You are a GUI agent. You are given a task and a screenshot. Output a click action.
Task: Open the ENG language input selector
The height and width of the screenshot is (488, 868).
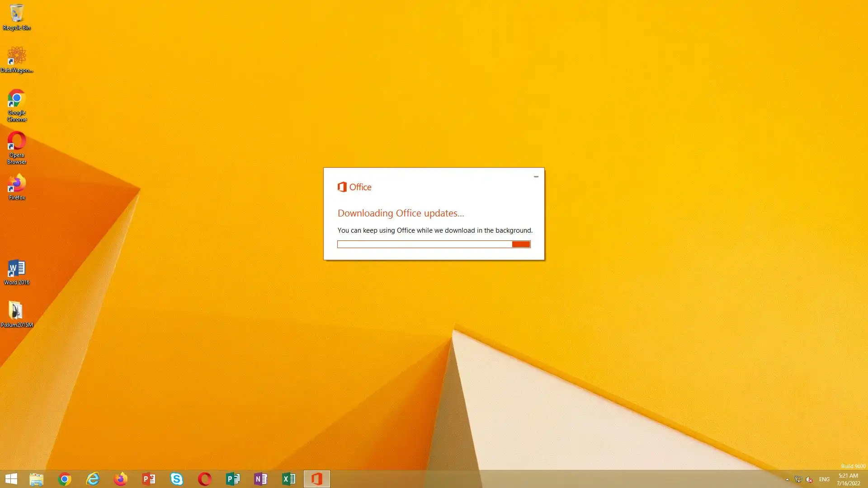[x=824, y=479]
